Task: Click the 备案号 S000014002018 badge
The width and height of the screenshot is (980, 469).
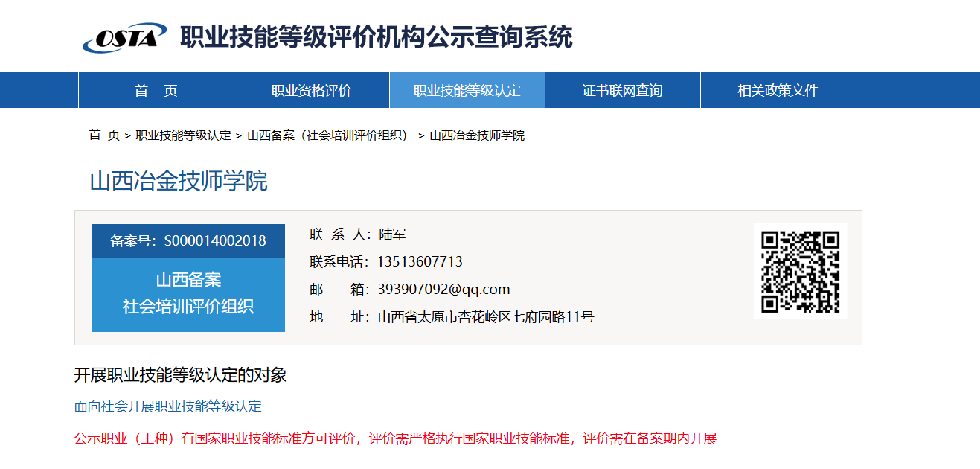Action: (188, 240)
